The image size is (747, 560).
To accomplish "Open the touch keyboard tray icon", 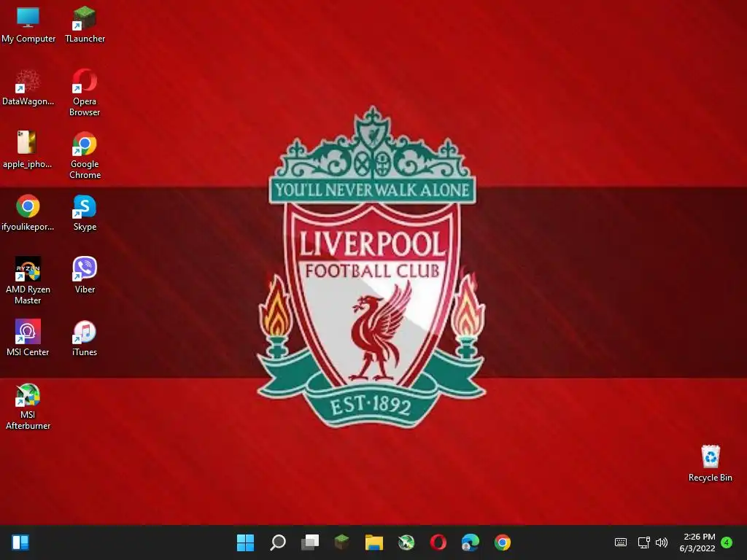I will (621, 542).
